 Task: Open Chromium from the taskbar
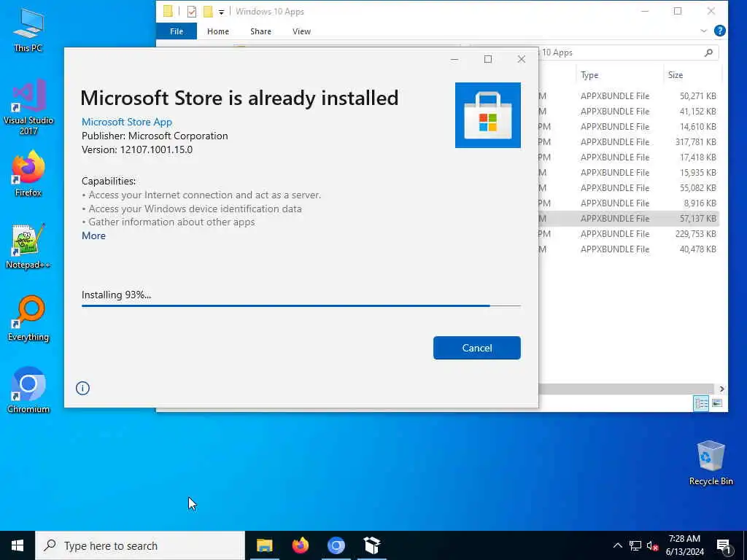pyautogui.click(x=336, y=545)
